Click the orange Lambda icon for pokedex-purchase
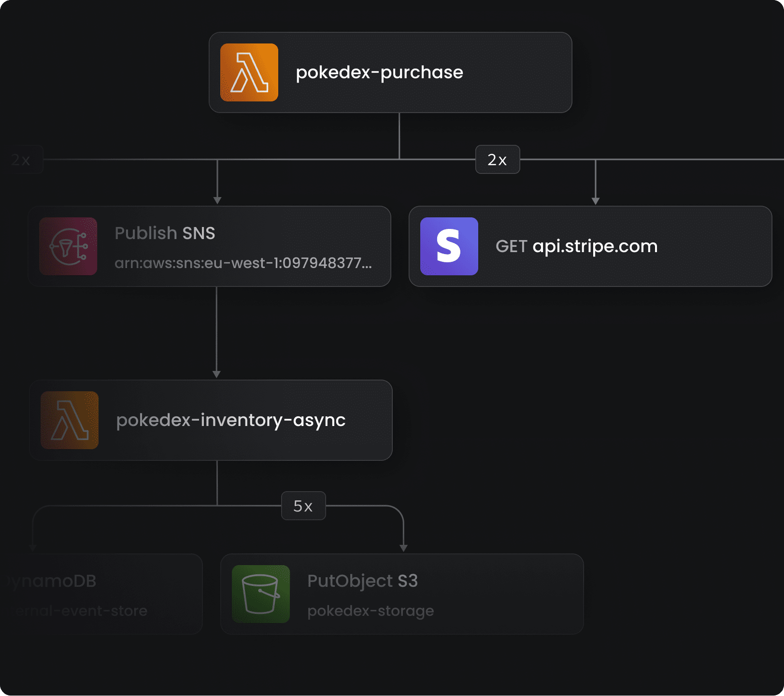 tap(249, 72)
